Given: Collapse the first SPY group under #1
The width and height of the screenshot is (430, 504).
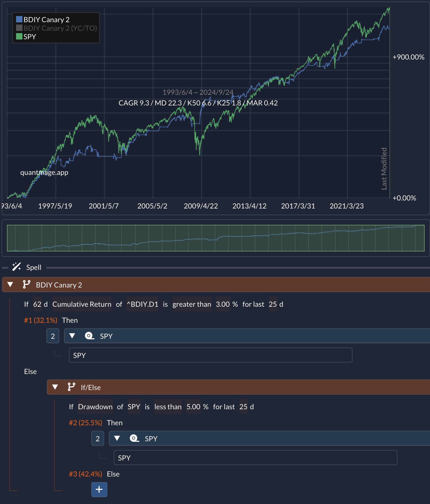Looking at the screenshot, I should [x=72, y=336].
